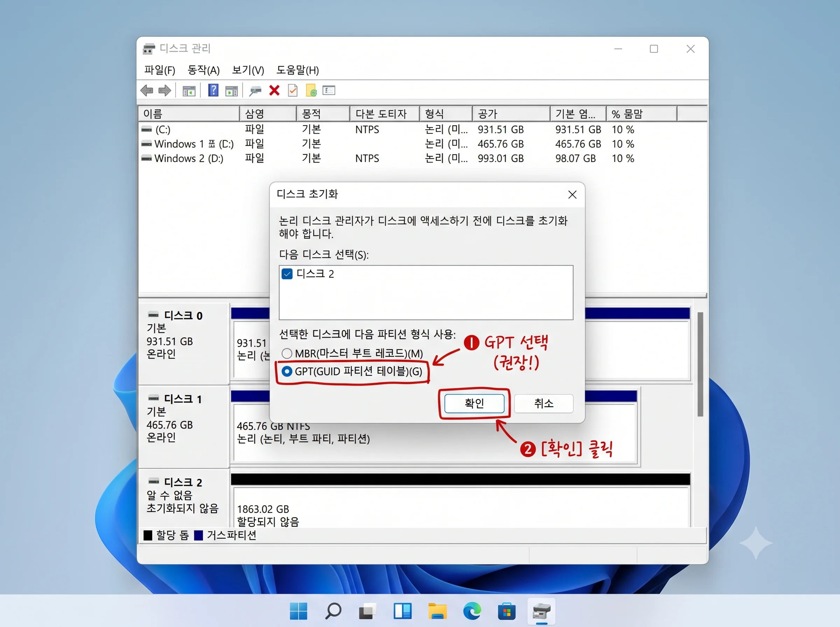Click the black 할당 돔 legend swatch
The height and width of the screenshot is (627, 840).
[148, 535]
